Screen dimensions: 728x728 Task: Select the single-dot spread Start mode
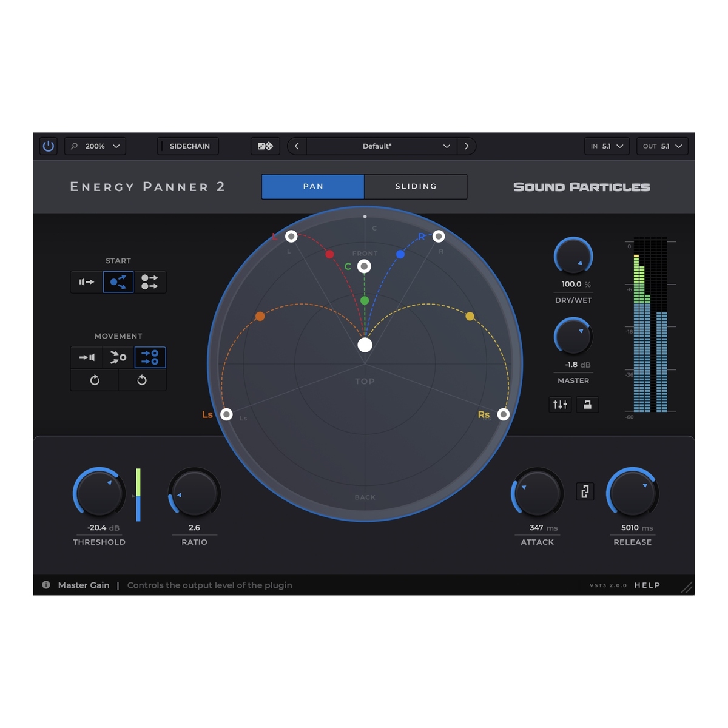click(118, 282)
